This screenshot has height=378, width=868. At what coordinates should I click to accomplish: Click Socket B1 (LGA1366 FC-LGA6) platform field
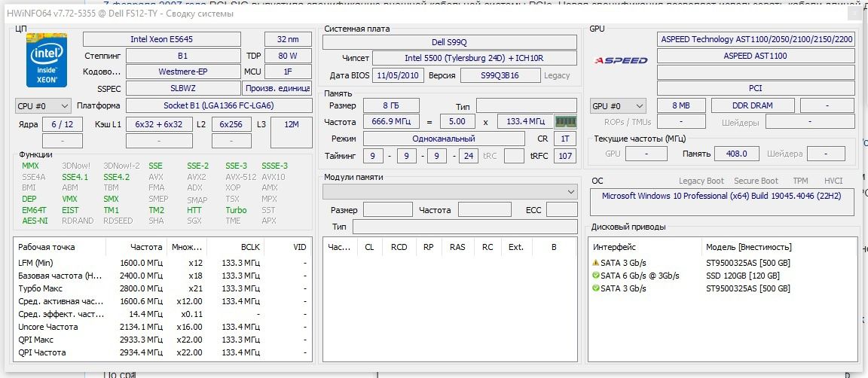[219, 105]
